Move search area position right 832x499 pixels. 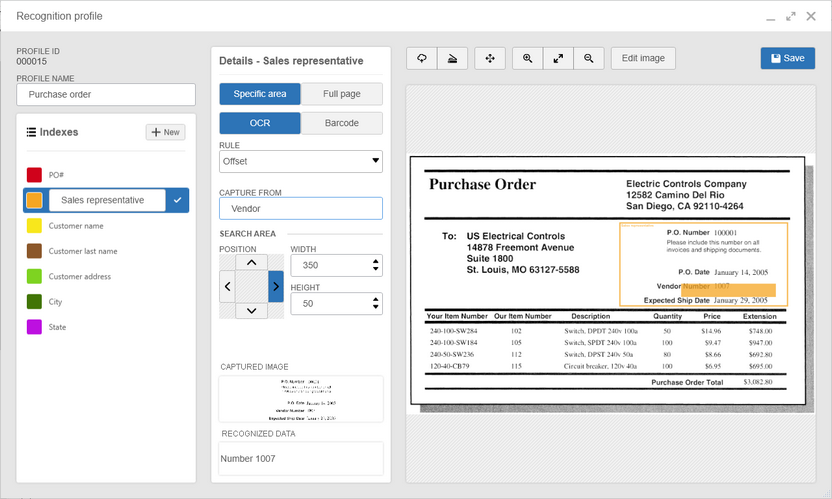pos(276,287)
